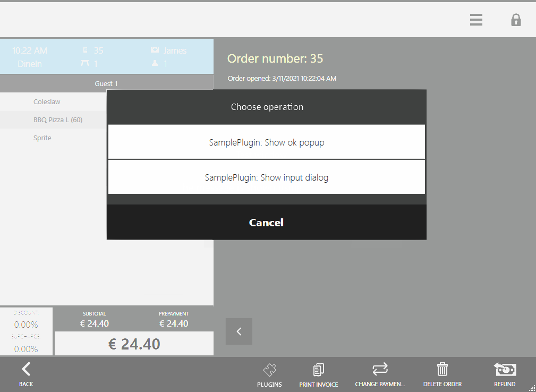The width and height of the screenshot is (536, 392).
Task: Select the Coleslaw order item
Action: point(48,102)
